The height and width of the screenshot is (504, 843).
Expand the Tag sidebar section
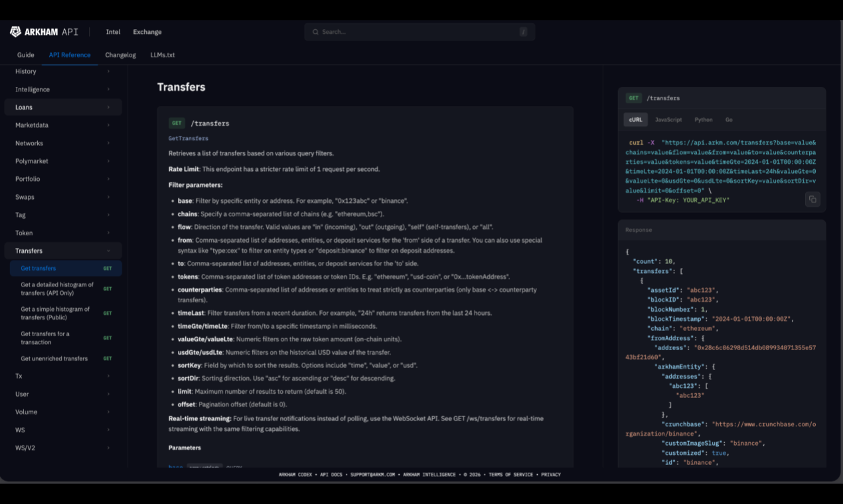coord(63,215)
